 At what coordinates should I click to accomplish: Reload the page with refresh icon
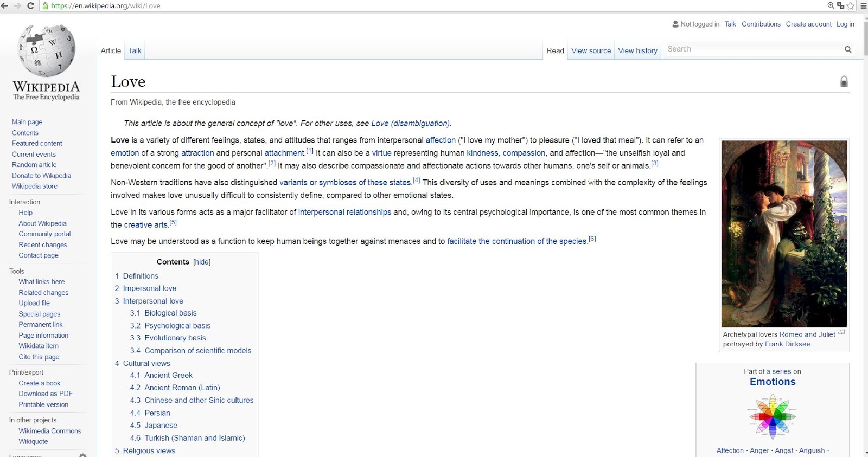tap(31, 5)
